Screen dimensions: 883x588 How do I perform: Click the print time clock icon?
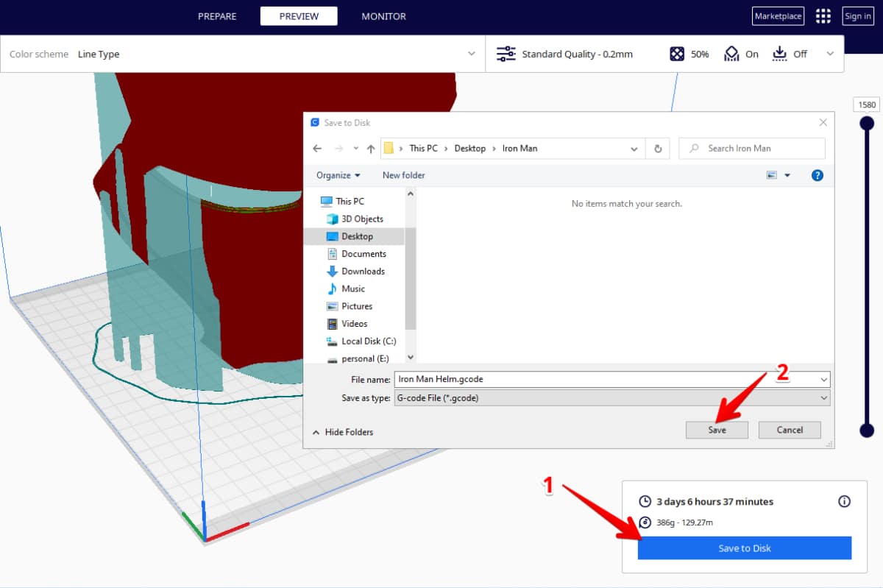point(645,502)
